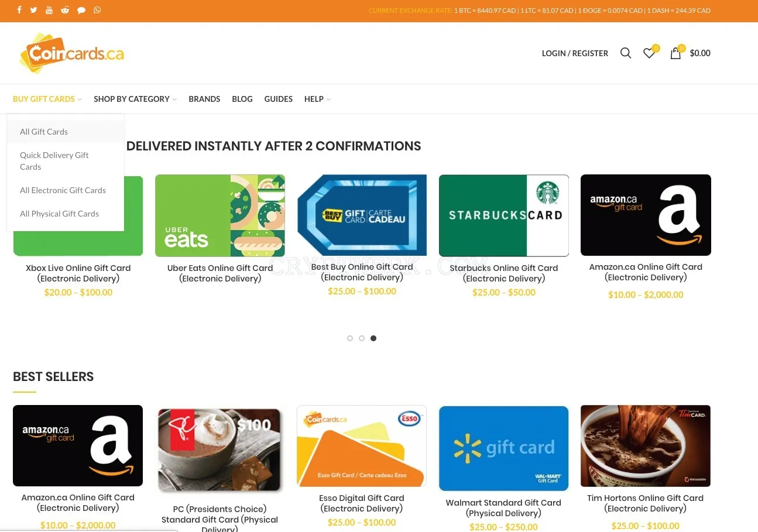758x532 pixels.
Task: Open the Uber Eats Online Gift Card title
Action: 220,273
